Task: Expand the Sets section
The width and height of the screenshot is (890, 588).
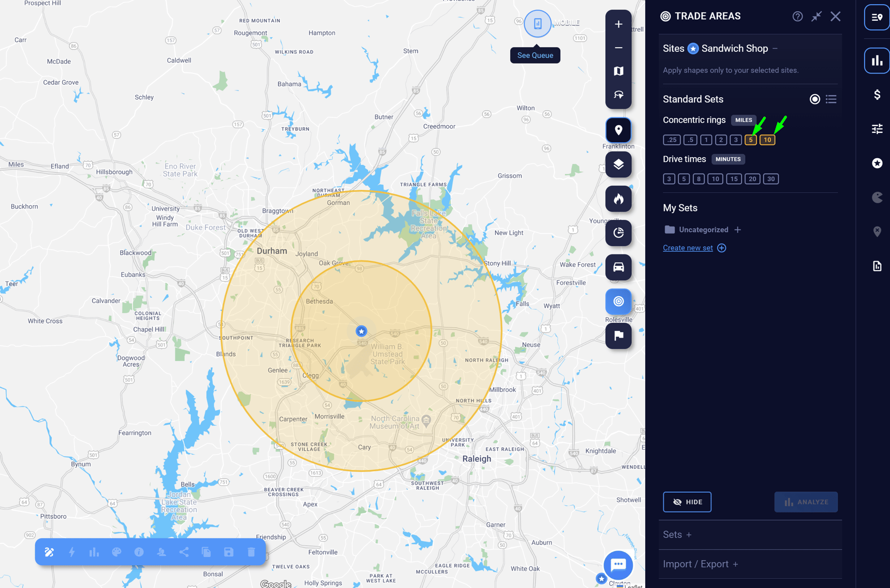Action: [689, 535]
